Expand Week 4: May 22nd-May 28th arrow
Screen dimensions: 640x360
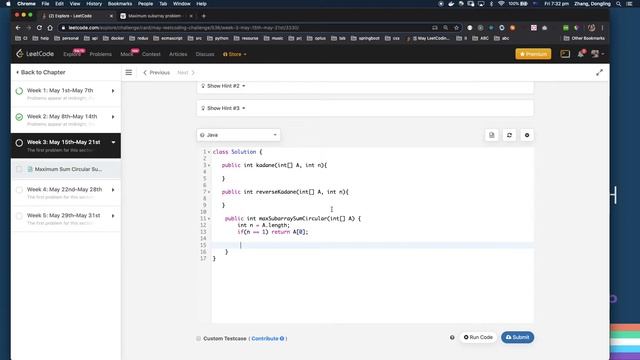tap(113, 190)
